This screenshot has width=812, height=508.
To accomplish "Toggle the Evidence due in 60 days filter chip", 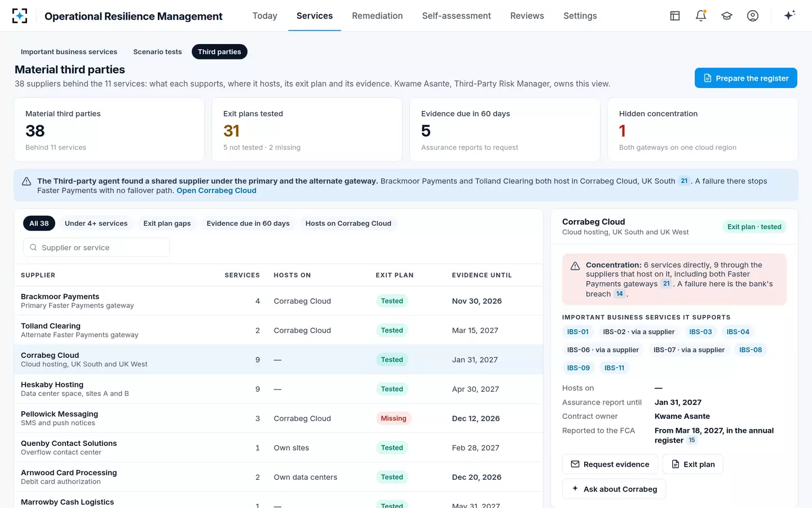I will click(x=248, y=224).
